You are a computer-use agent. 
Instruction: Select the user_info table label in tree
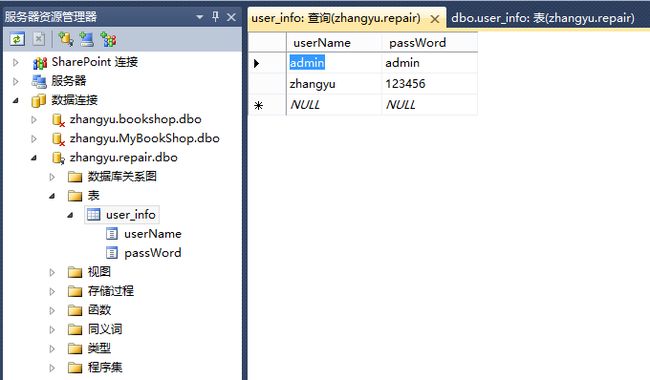pyautogui.click(x=131, y=215)
